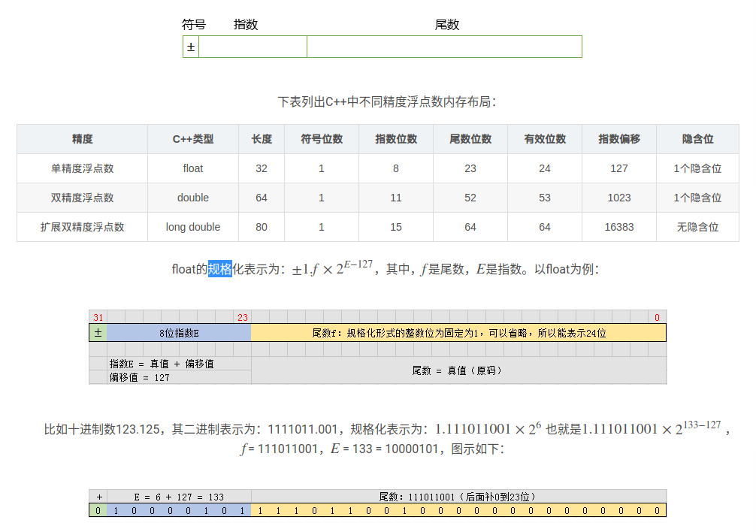Click the 隐含位 column header
The image size is (756, 532).
pyautogui.click(x=697, y=139)
